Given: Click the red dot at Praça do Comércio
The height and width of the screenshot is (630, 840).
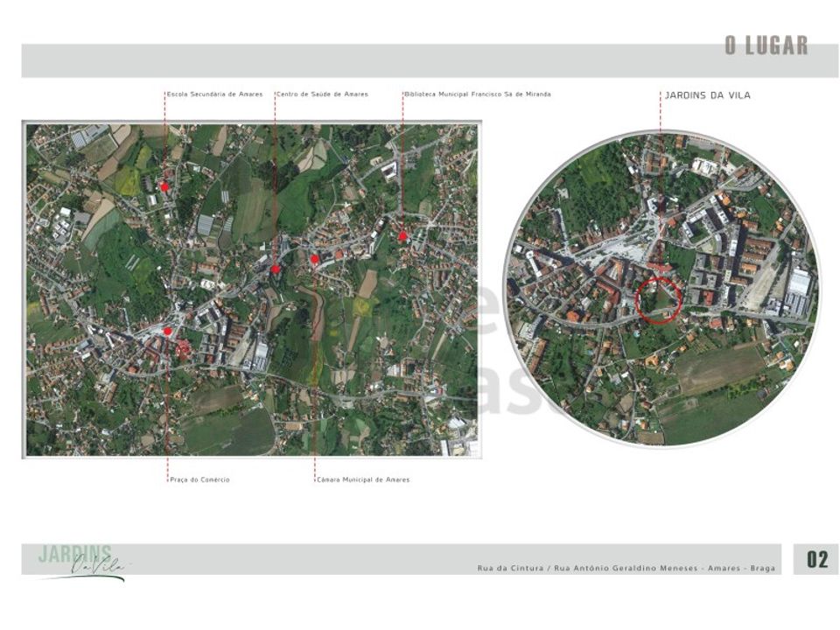Looking at the screenshot, I should coord(168,332).
